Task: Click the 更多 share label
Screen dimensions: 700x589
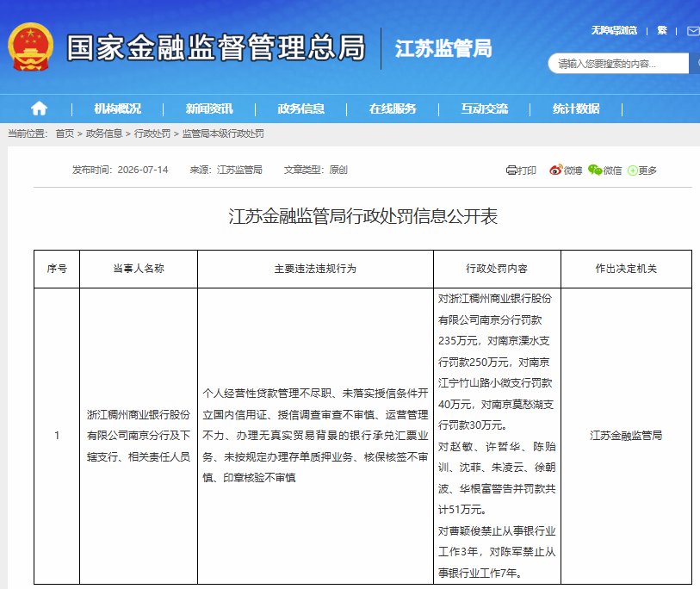Action: (647, 170)
